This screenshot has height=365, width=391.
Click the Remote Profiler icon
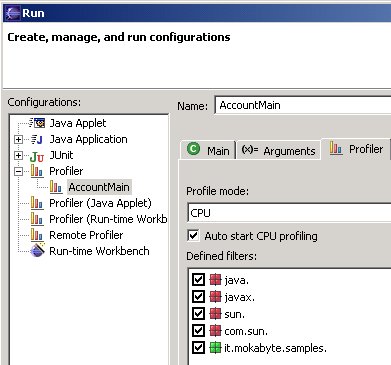click(x=37, y=235)
